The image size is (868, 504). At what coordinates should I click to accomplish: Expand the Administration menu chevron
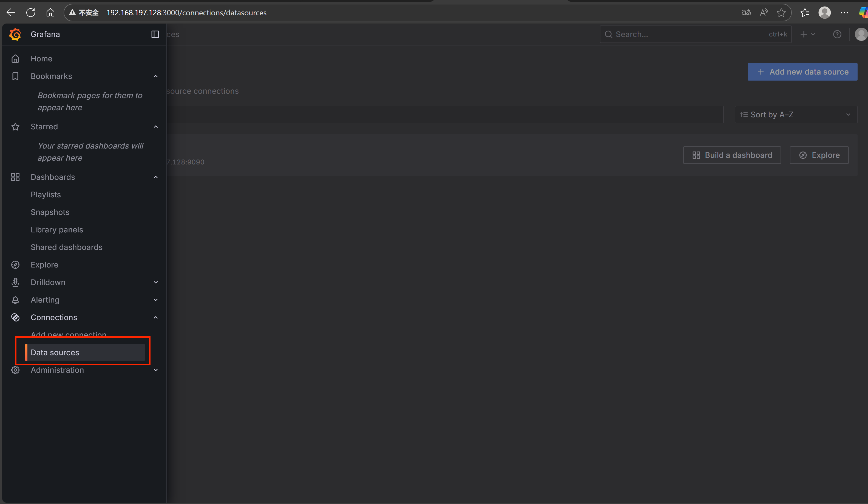click(x=156, y=370)
